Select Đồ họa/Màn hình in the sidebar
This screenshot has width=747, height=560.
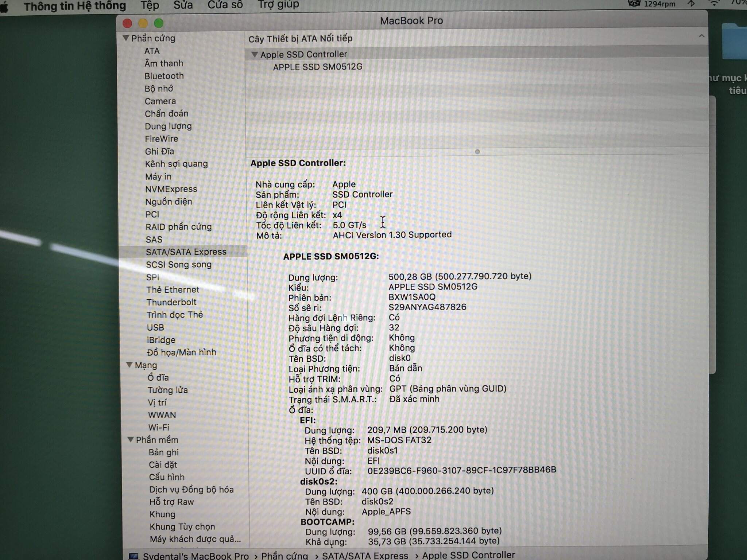click(181, 352)
